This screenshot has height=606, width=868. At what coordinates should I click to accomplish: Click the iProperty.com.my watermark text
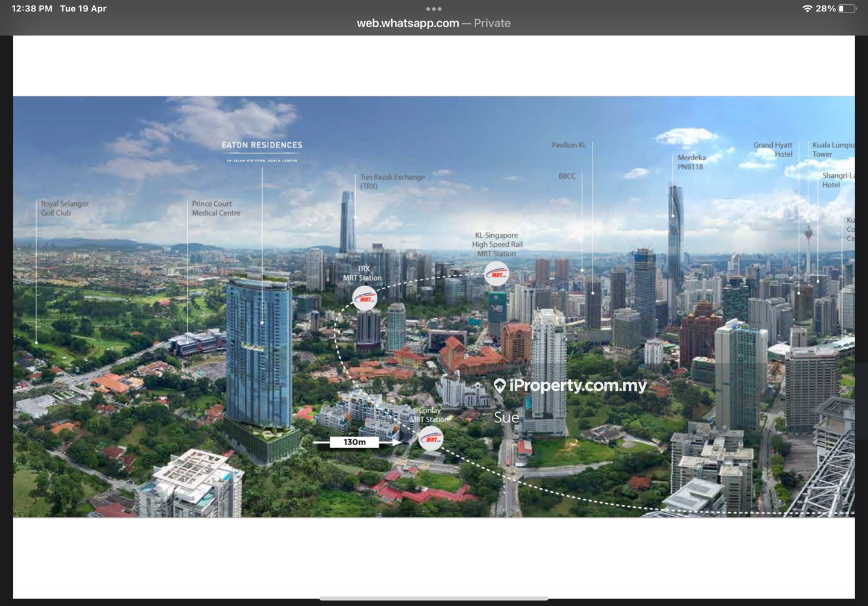577,385
